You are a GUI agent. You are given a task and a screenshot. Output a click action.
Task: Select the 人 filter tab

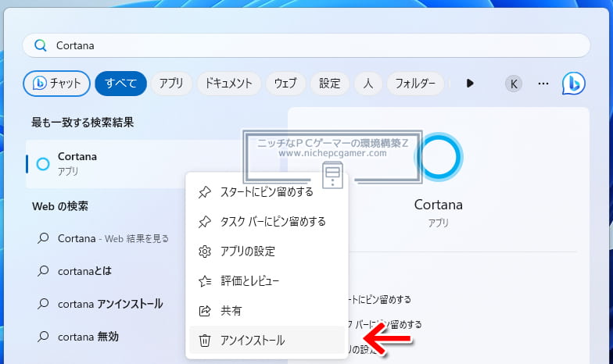[x=367, y=83]
